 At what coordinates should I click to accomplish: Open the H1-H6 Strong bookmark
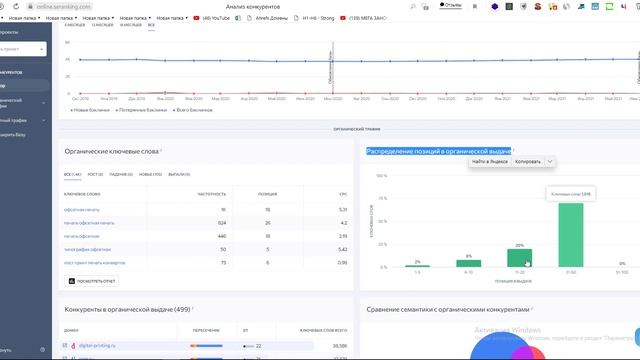click(x=314, y=18)
